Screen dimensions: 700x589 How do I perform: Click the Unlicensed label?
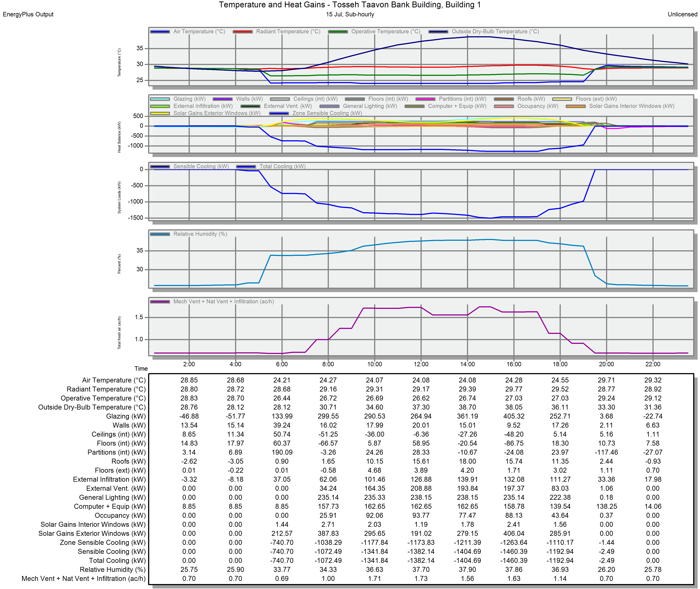click(682, 14)
